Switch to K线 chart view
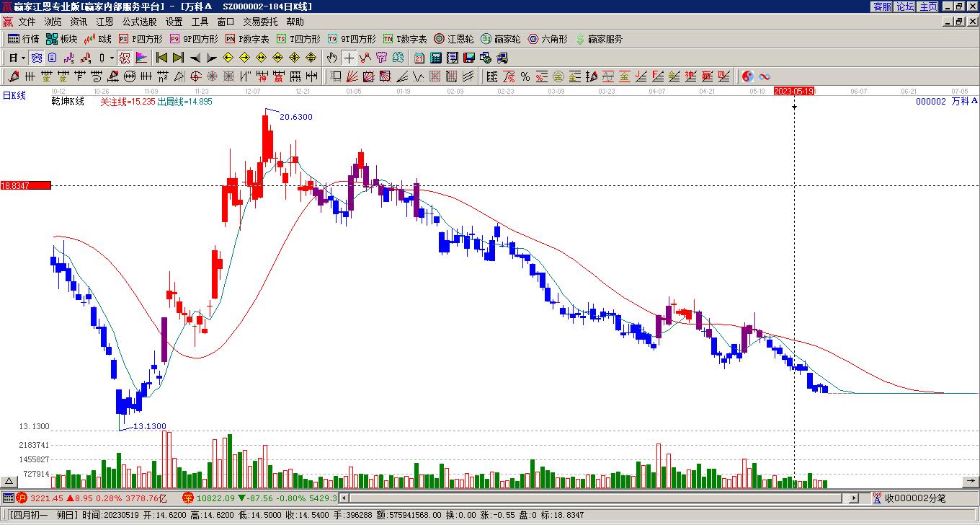Image resolution: width=980 pixels, height=525 pixels. click(98, 39)
